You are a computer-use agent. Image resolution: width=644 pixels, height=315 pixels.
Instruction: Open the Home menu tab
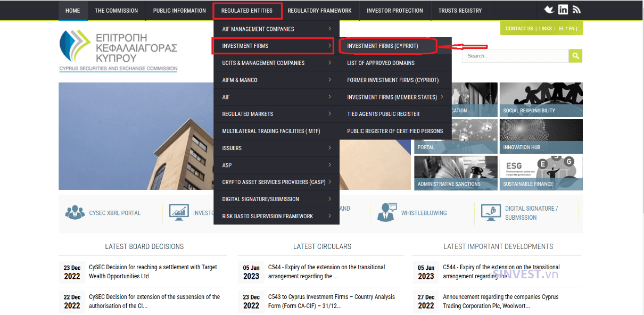(72, 11)
